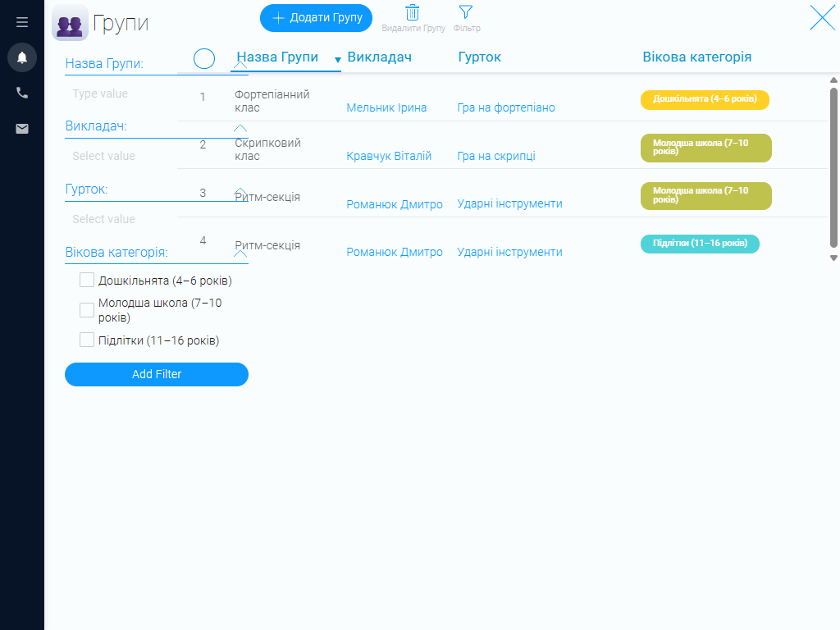Check the Підлітки (11–16 років) checkbox

(x=87, y=340)
